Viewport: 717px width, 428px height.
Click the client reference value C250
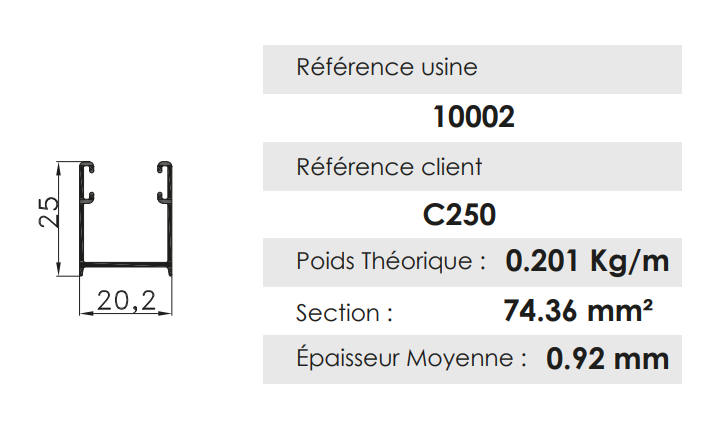coord(460,215)
